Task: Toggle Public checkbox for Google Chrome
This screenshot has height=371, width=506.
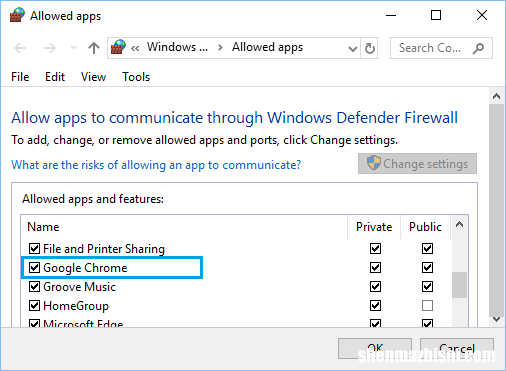Action: pos(427,267)
